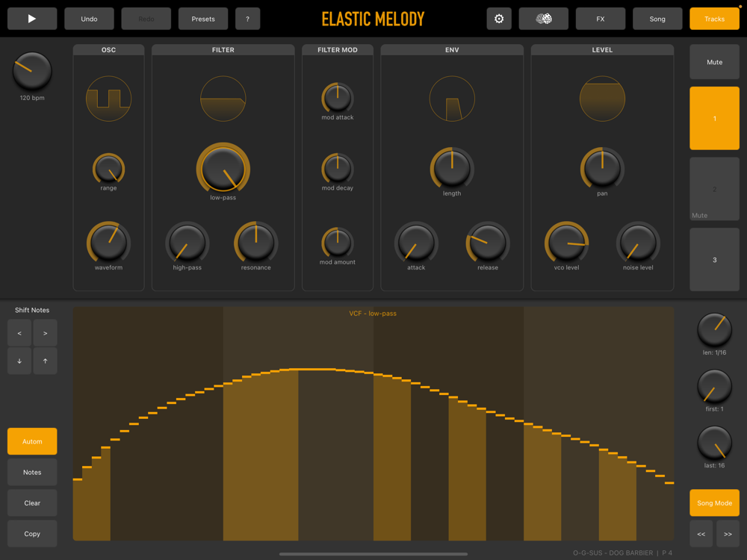The image size is (747, 560).
Task: Toggle the Mute button above track 1
Action: tap(715, 62)
